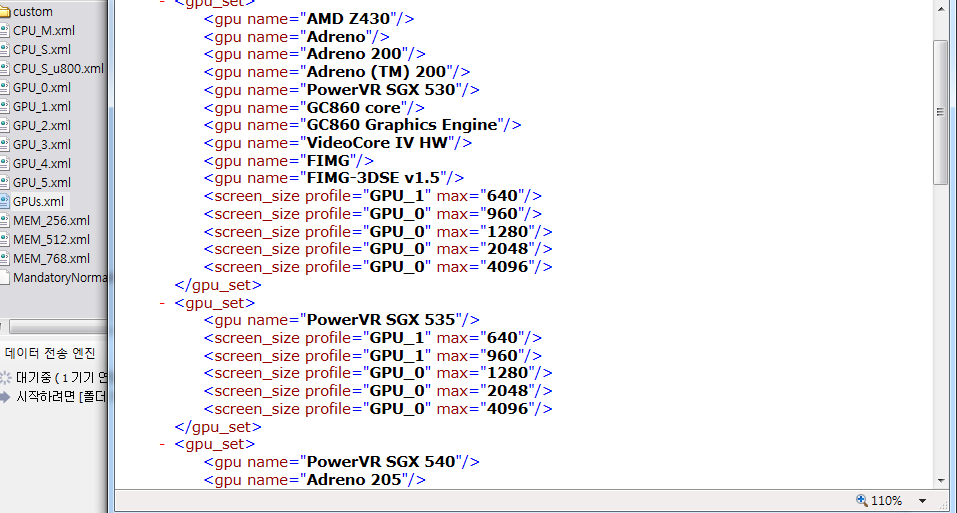Click the file list horizontal scrollbar
The height and width of the screenshot is (513, 957).
point(58,327)
